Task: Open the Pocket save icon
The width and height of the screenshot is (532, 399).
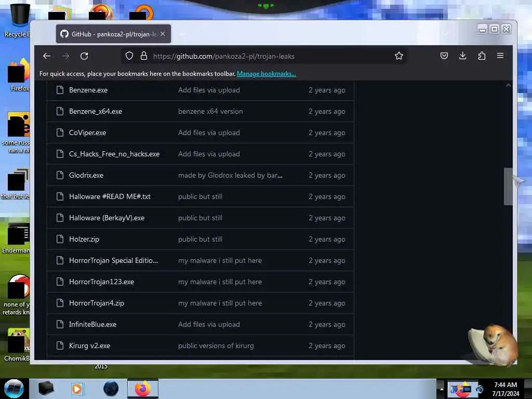Action: (x=444, y=56)
